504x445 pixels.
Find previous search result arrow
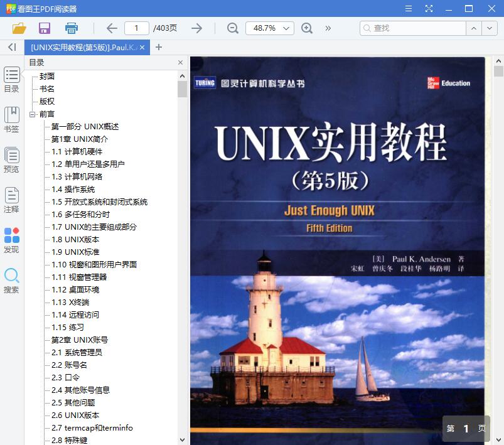474,28
